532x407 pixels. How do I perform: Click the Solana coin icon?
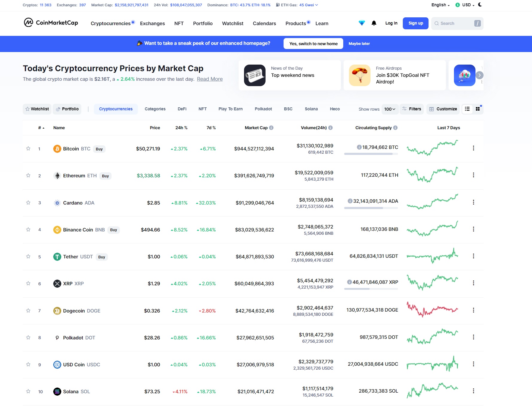tap(57, 391)
